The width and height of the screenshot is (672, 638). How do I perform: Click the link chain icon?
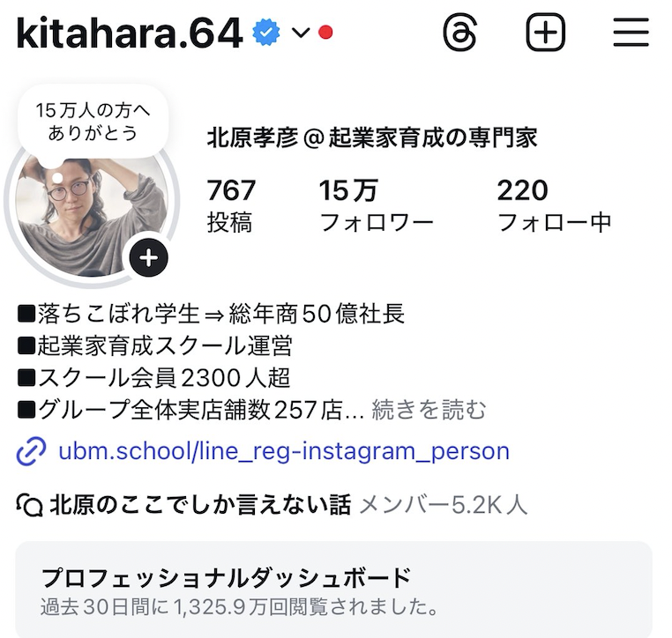click(31, 451)
